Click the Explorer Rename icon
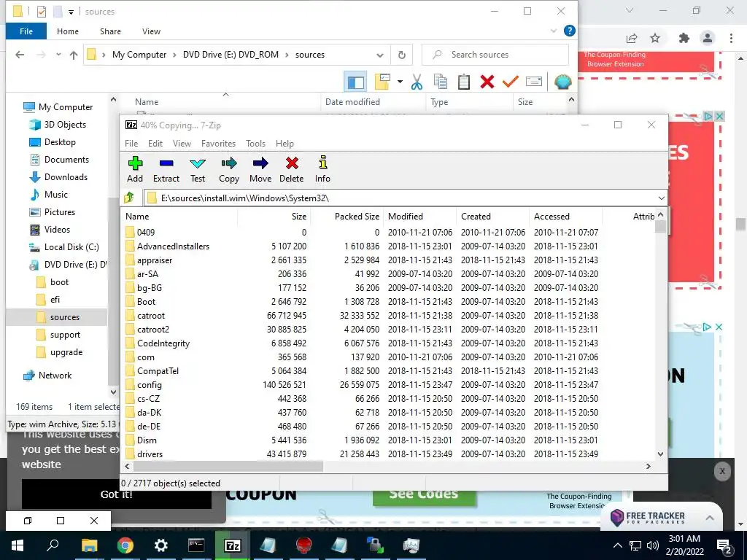The width and height of the screenshot is (747, 560). click(x=533, y=82)
